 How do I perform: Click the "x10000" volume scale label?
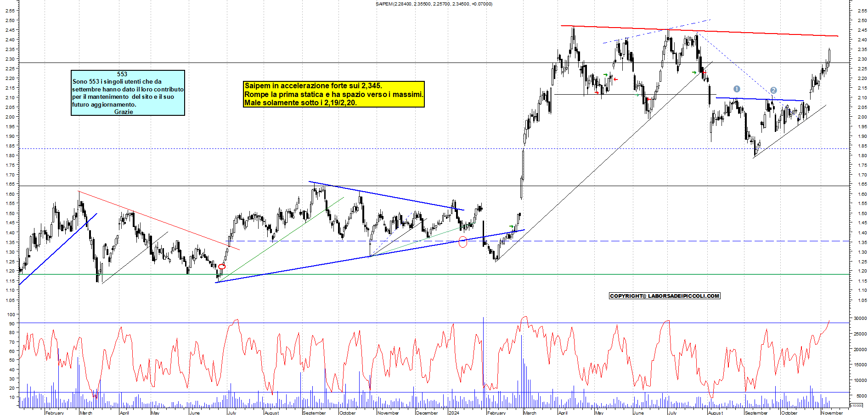(x=856, y=405)
